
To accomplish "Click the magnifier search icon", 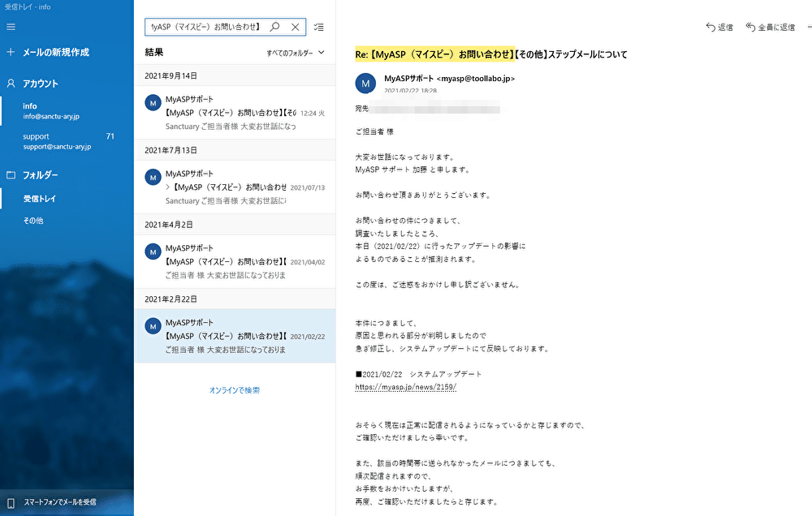I will 274,27.
